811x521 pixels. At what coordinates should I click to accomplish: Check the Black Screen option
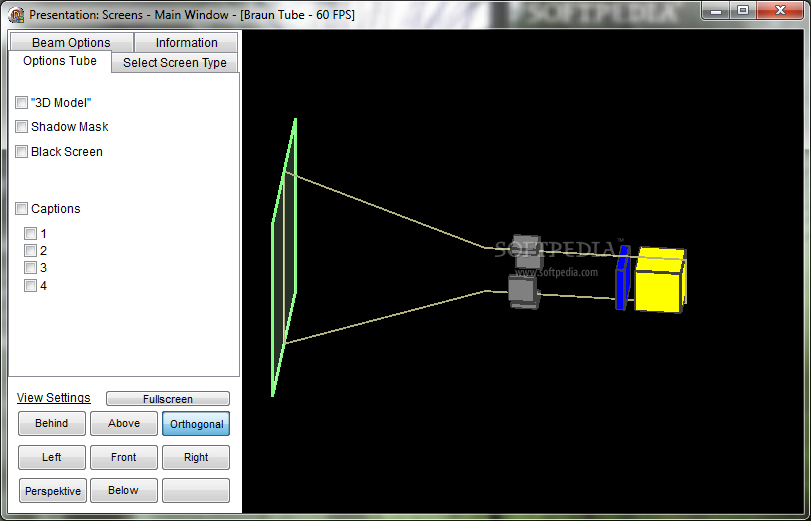[x=21, y=152]
